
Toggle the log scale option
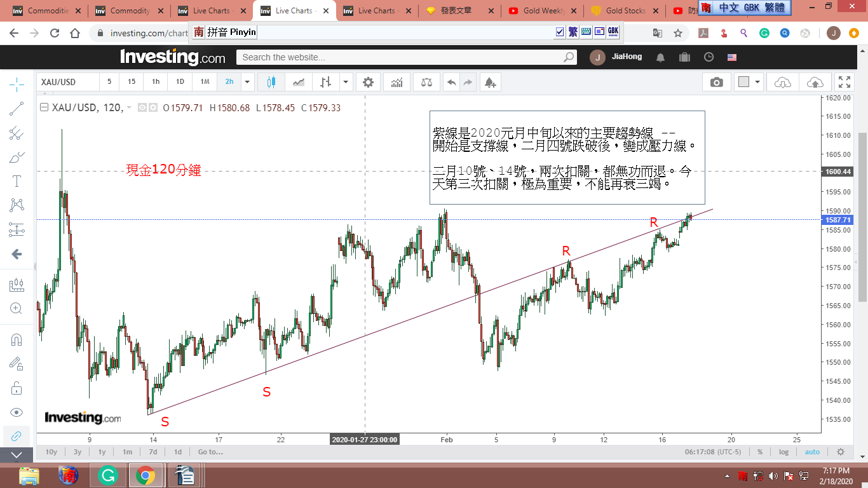tap(784, 452)
